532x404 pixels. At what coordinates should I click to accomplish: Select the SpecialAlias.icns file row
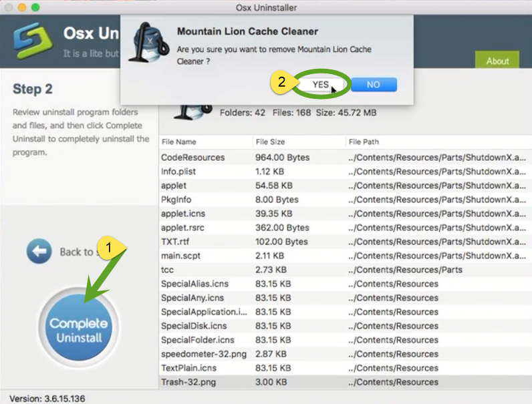pos(345,284)
